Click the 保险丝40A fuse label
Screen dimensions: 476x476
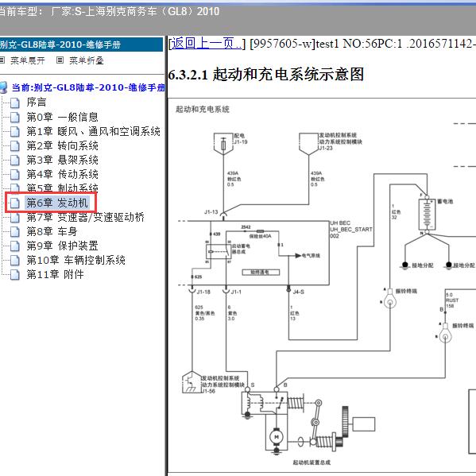260,236
